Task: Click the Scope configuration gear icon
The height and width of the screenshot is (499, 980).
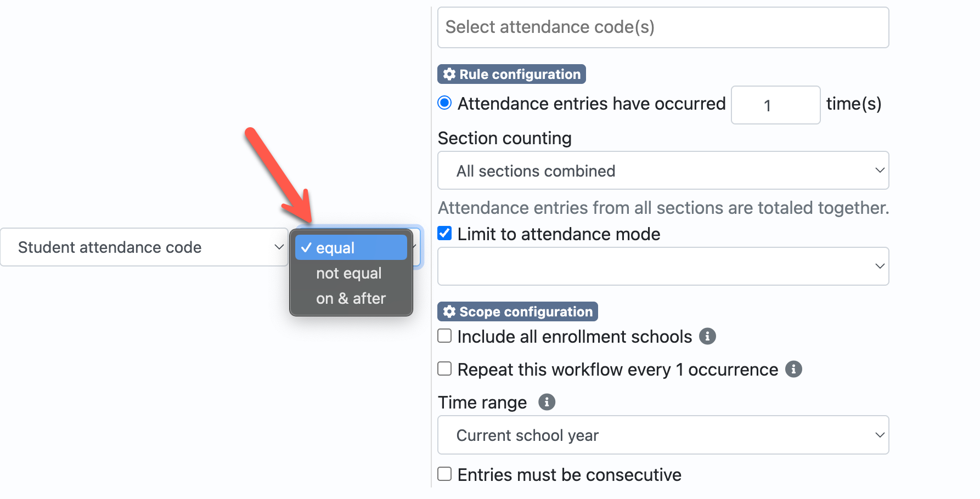Action: 449,311
